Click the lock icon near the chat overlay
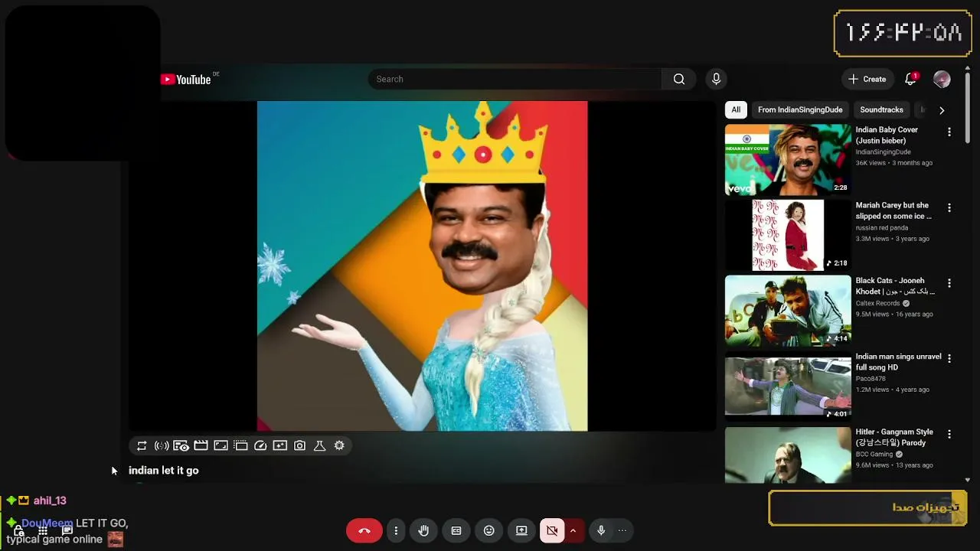Viewport: 980px width, 551px height. 18,530
